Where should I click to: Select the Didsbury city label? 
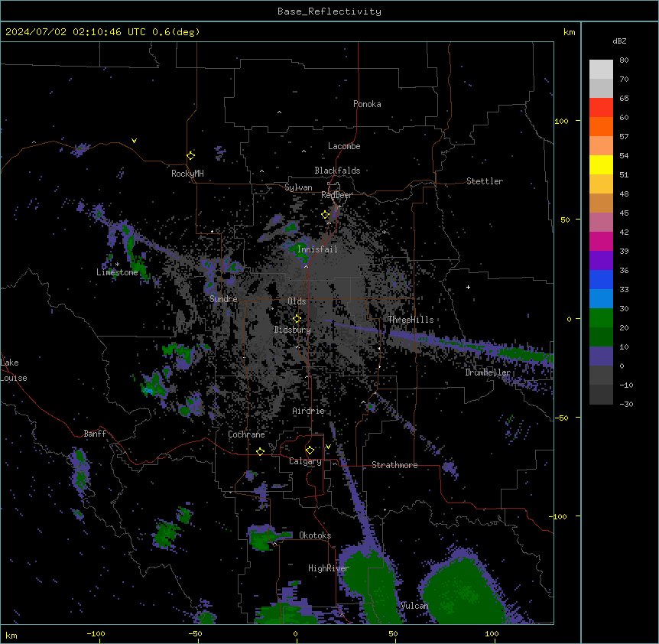[x=293, y=330]
